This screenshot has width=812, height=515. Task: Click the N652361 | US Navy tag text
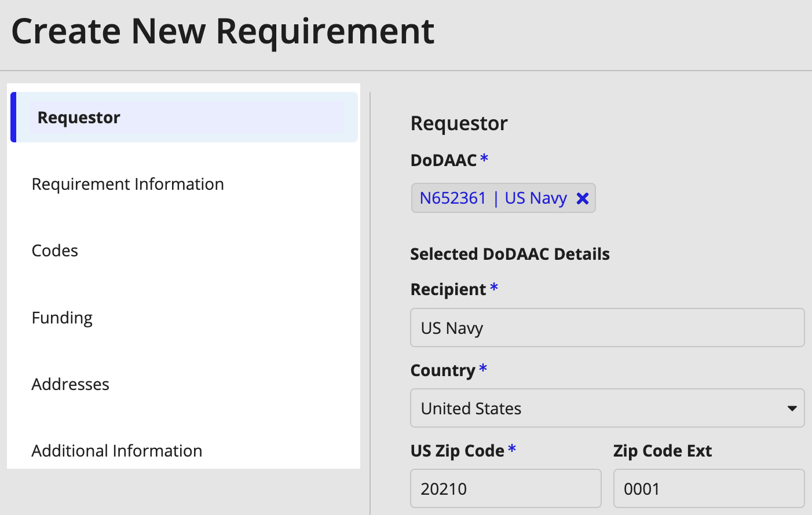(x=493, y=198)
